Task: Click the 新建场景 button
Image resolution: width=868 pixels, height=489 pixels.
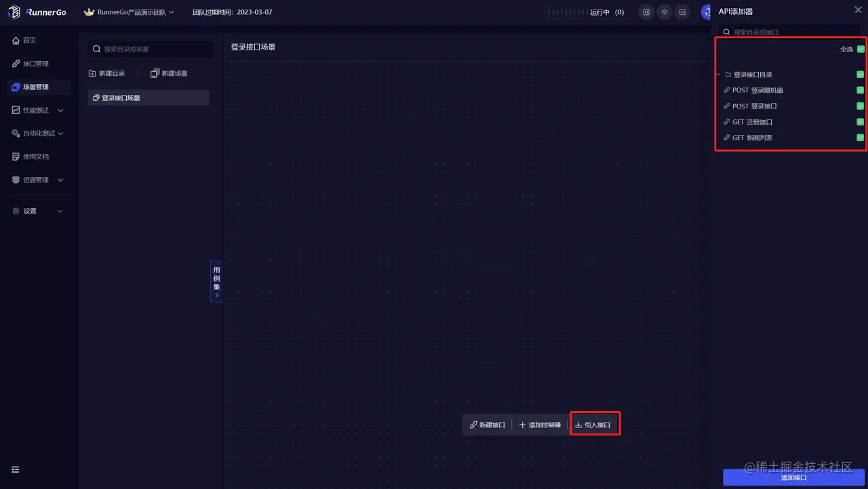Action: 169,73
